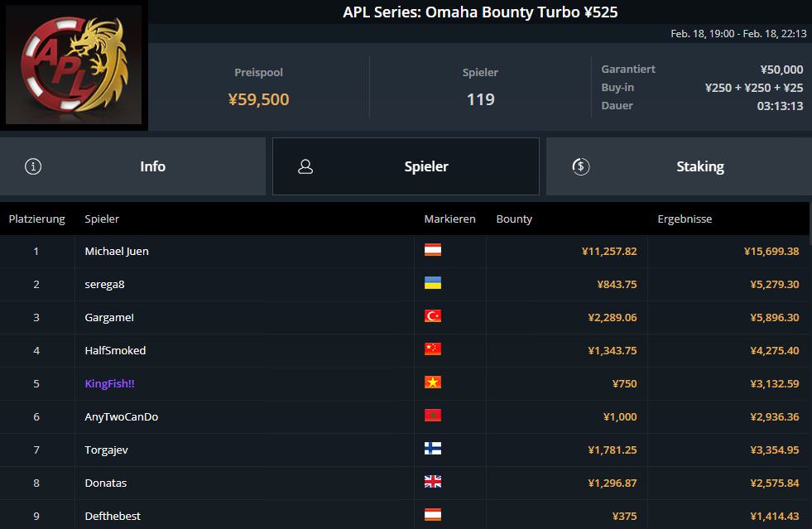Click the Ukrainian flag for serega8
The height and width of the screenshot is (529, 812).
432,283
